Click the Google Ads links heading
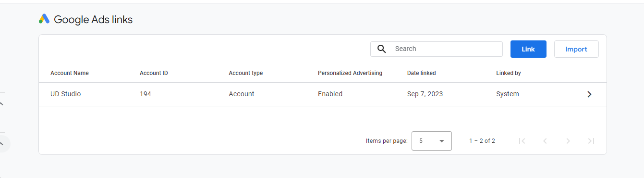The image size is (644, 178). [x=93, y=20]
